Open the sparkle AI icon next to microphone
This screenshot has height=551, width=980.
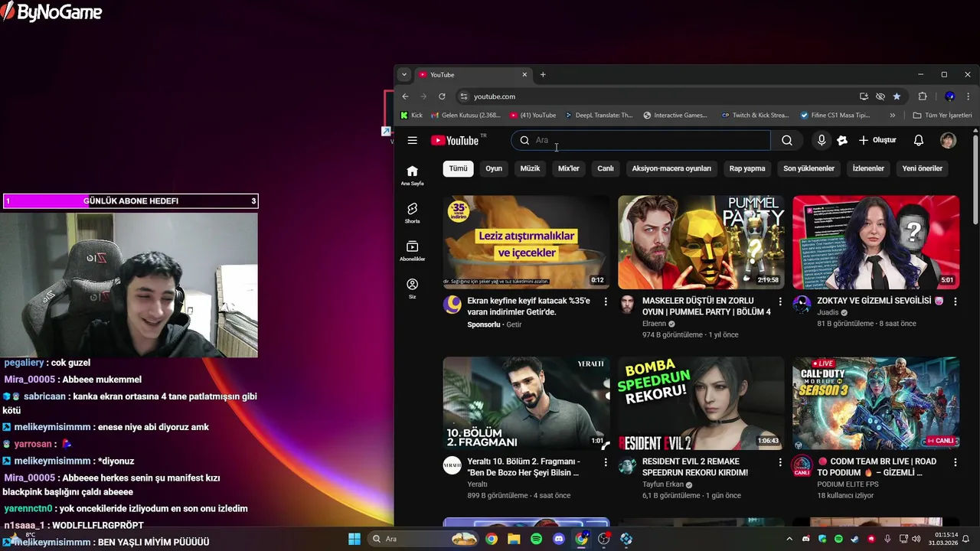tap(842, 140)
